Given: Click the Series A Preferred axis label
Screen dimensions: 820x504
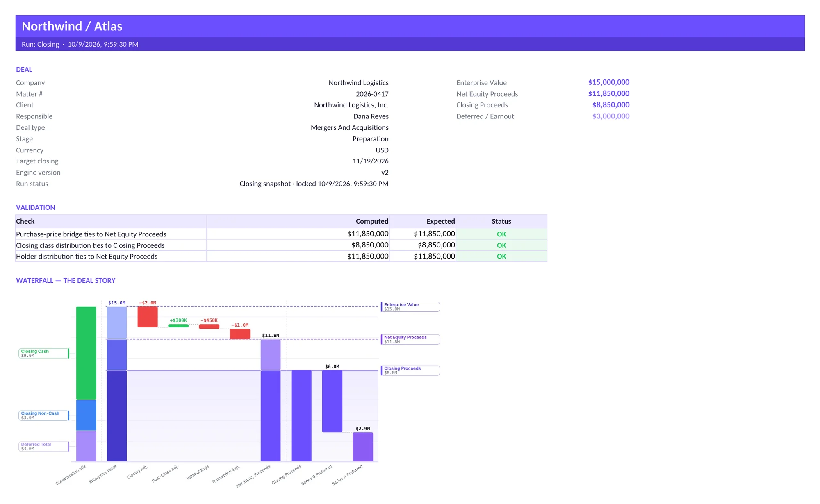Looking at the screenshot, I should point(347,475).
